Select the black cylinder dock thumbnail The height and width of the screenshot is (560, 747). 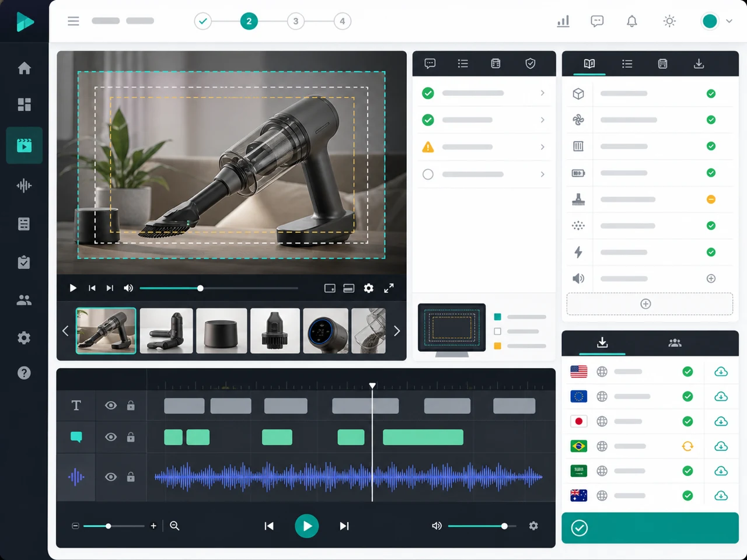coord(221,331)
